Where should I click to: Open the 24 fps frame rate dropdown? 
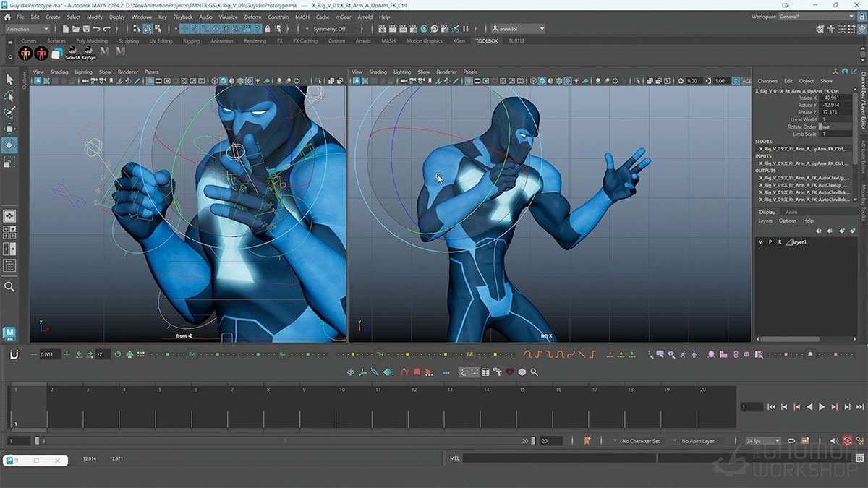(763, 440)
